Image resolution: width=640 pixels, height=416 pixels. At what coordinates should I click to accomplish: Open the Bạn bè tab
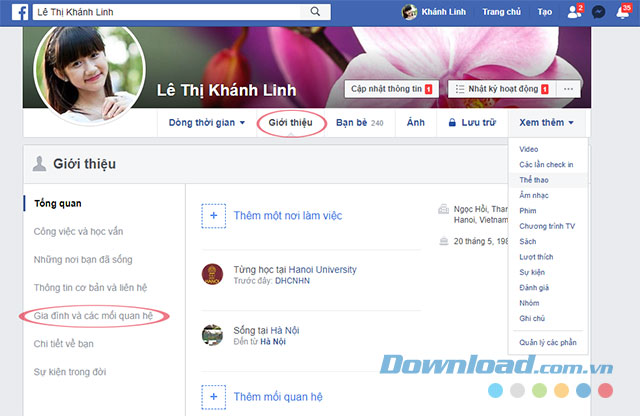(x=360, y=122)
